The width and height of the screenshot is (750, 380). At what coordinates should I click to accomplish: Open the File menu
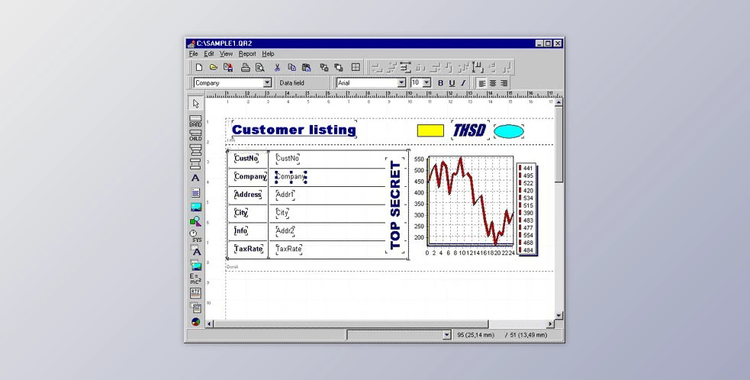tap(193, 54)
